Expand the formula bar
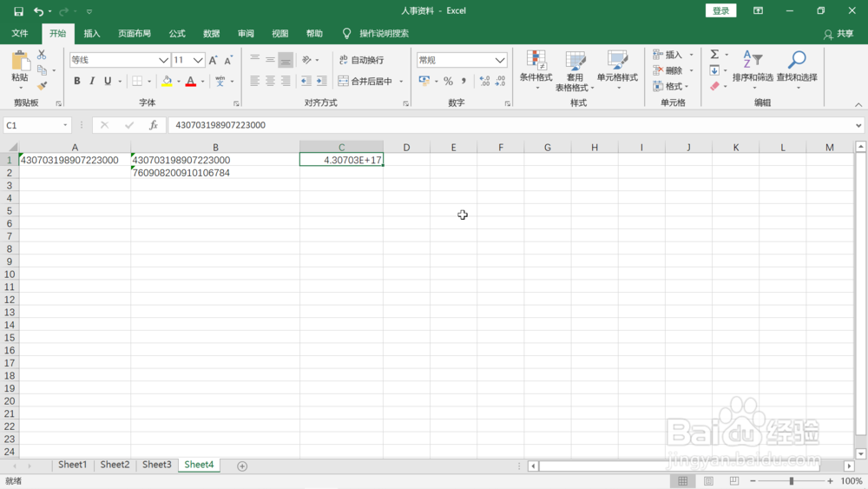The height and width of the screenshot is (489, 868). [x=858, y=125]
